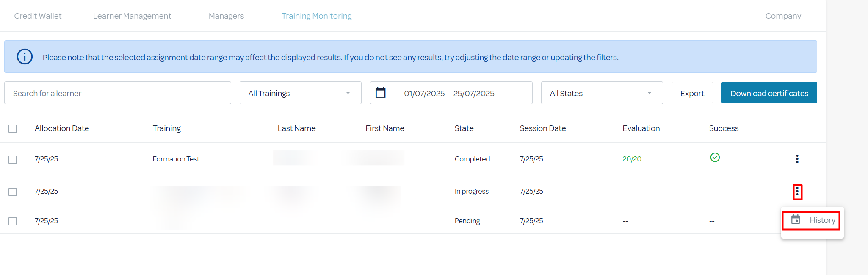Select the In progress row checkbox
The width and height of the screenshot is (868, 275).
(x=13, y=192)
